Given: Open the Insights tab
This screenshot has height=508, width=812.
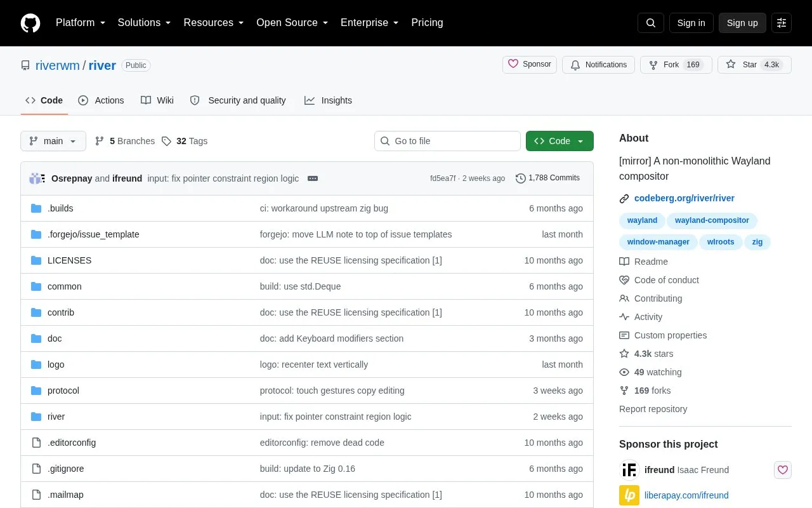Looking at the screenshot, I should point(328,100).
